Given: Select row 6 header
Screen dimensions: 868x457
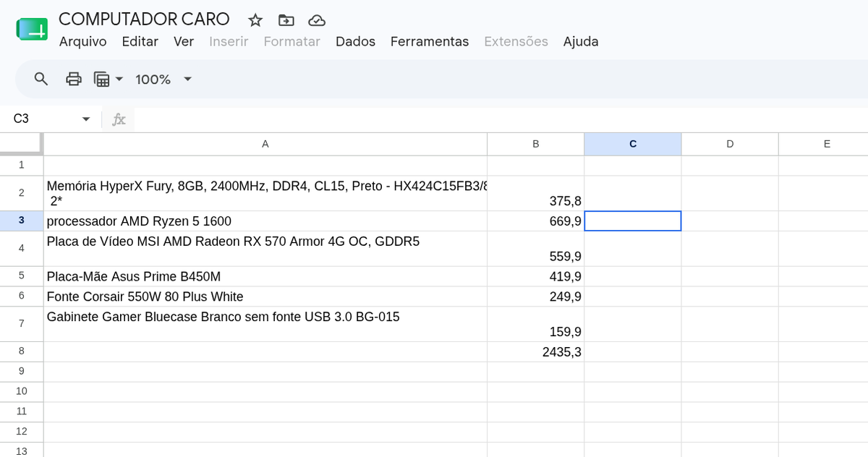Looking at the screenshot, I should click(x=22, y=296).
